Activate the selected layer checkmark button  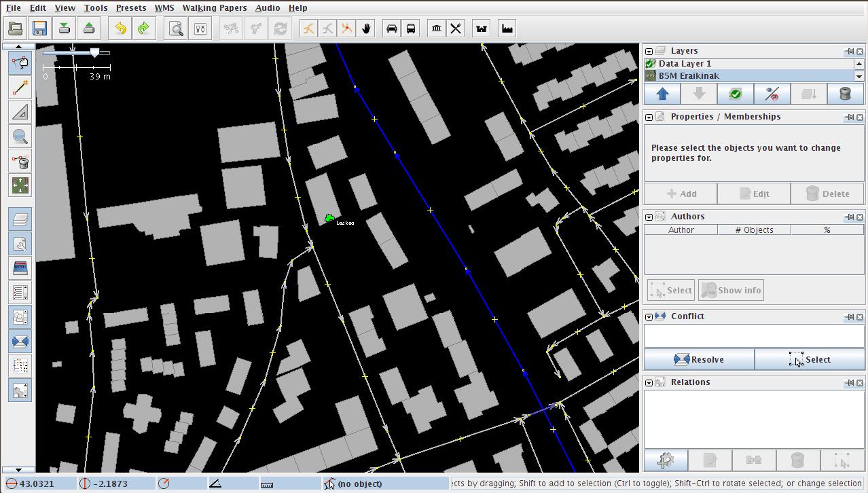click(736, 94)
